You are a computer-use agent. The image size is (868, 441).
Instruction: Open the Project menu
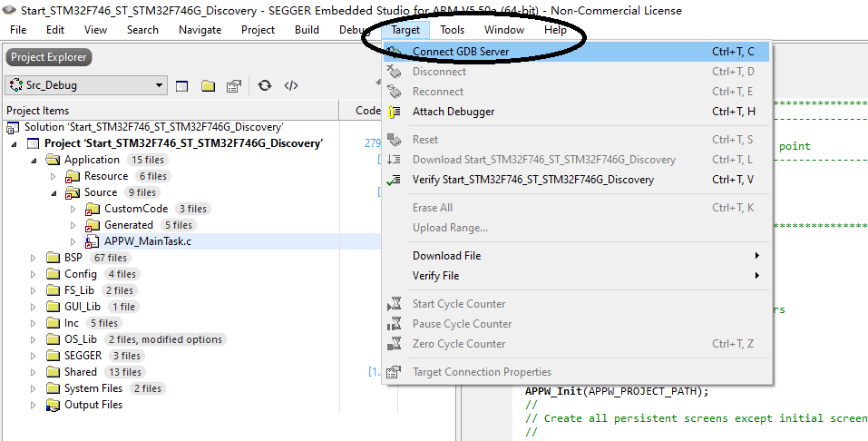pyautogui.click(x=258, y=30)
